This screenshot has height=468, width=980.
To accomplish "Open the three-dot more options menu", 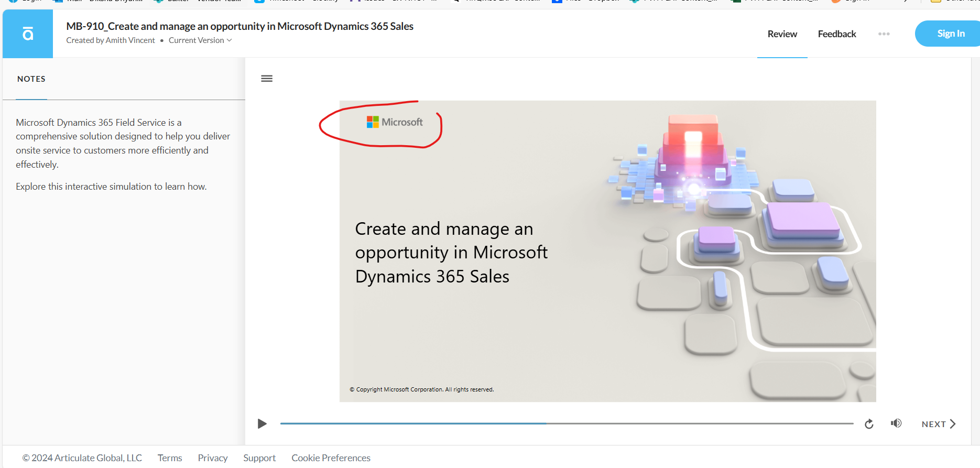I will point(884,34).
